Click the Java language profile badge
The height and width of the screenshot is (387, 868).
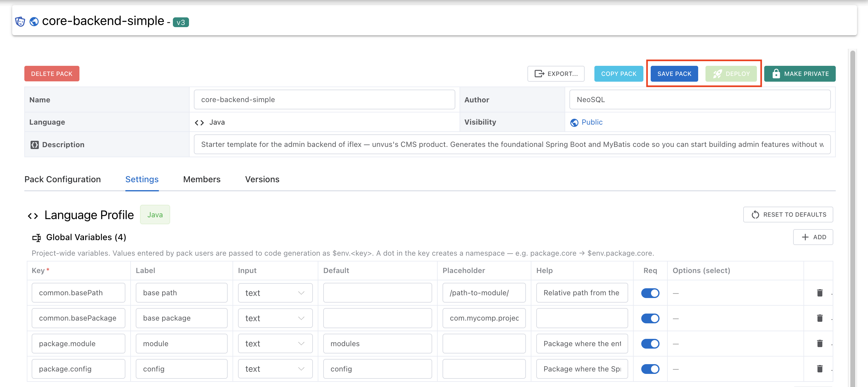[155, 215]
